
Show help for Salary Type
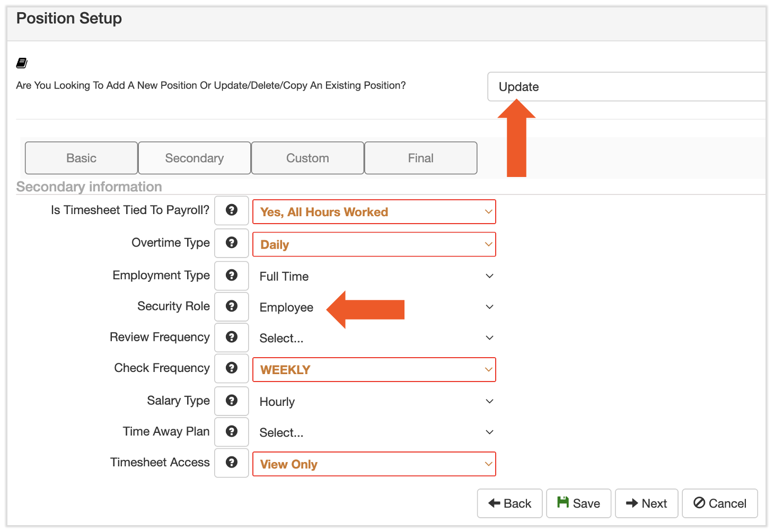232,401
